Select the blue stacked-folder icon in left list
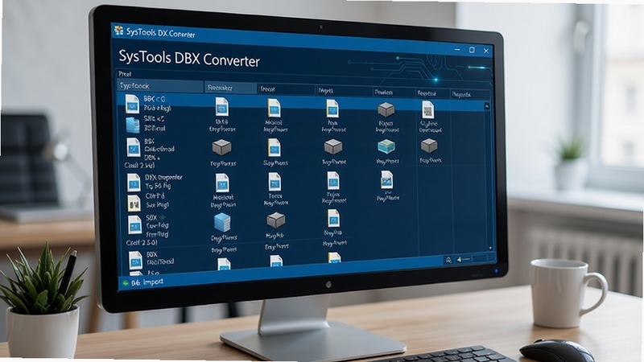Viewport: 644px width, 362px height. (x=133, y=125)
